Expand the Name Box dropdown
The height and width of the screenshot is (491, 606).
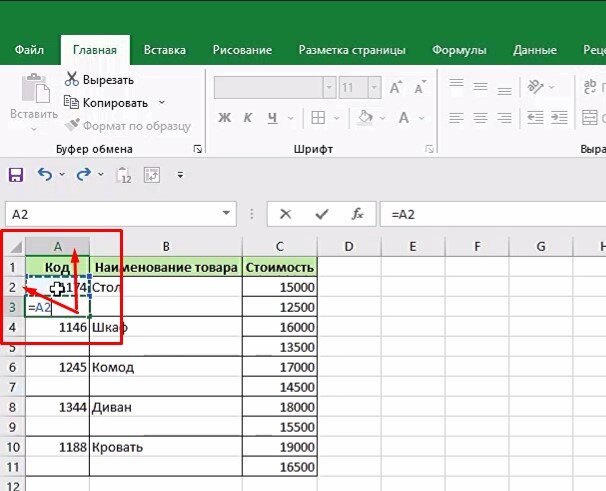point(226,213)
